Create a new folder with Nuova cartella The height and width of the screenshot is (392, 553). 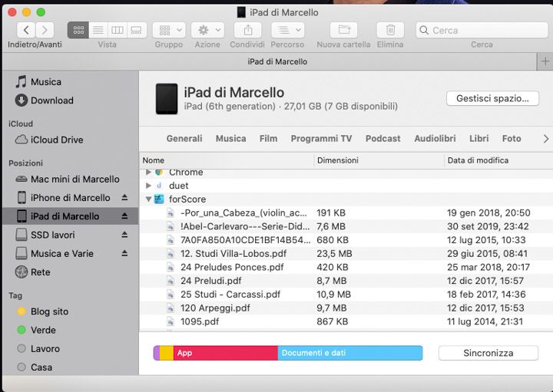point(343,30)
